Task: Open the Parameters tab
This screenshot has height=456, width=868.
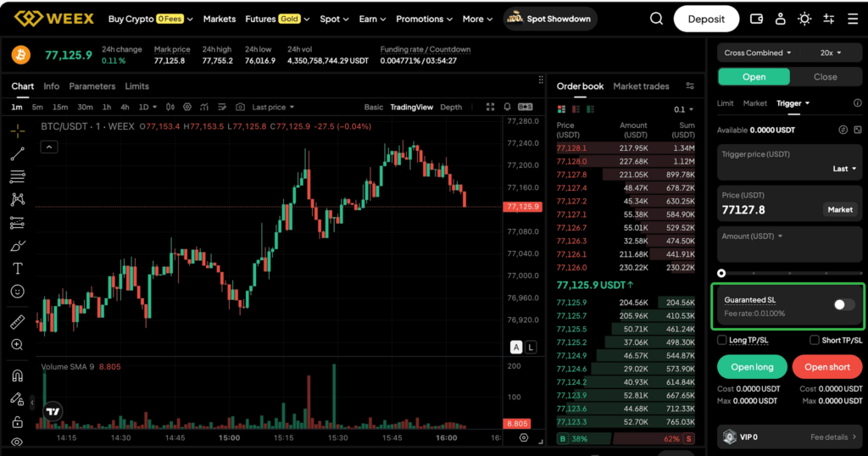Action: pyautogui.click(x=92, y=86)
